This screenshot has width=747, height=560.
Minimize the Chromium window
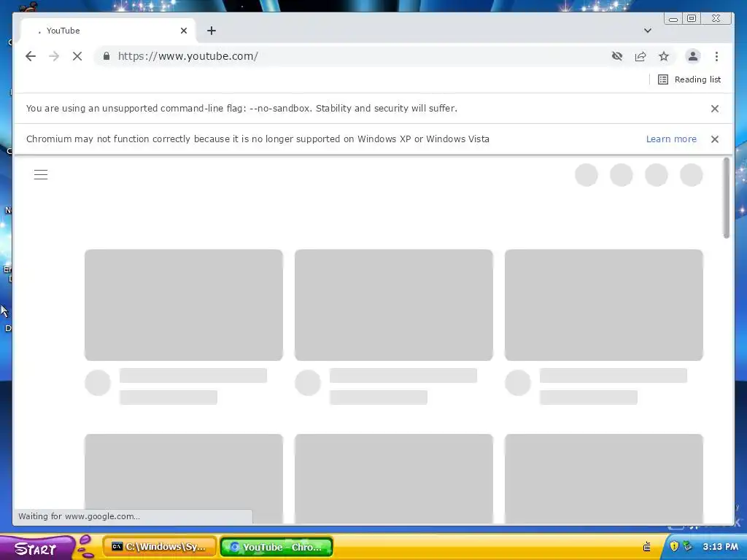pyautogui.click(x=673, y=19)
